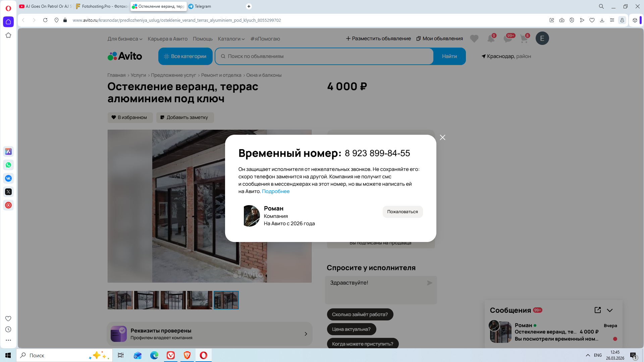644x362 pixels.
Task: Open Brave browser from the taskbar
Action: click(x=187, y=355)
